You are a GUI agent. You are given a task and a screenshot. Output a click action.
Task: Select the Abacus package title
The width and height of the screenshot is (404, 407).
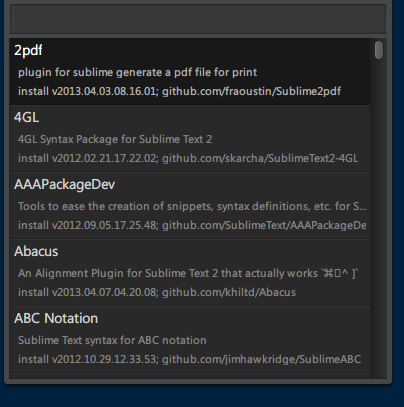pos(36,251)
